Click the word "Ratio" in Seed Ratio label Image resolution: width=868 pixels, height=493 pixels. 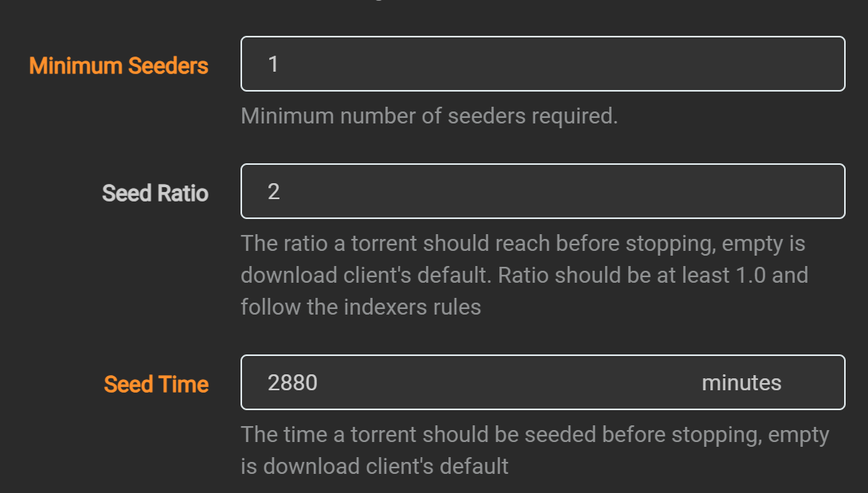coord(183,193)
